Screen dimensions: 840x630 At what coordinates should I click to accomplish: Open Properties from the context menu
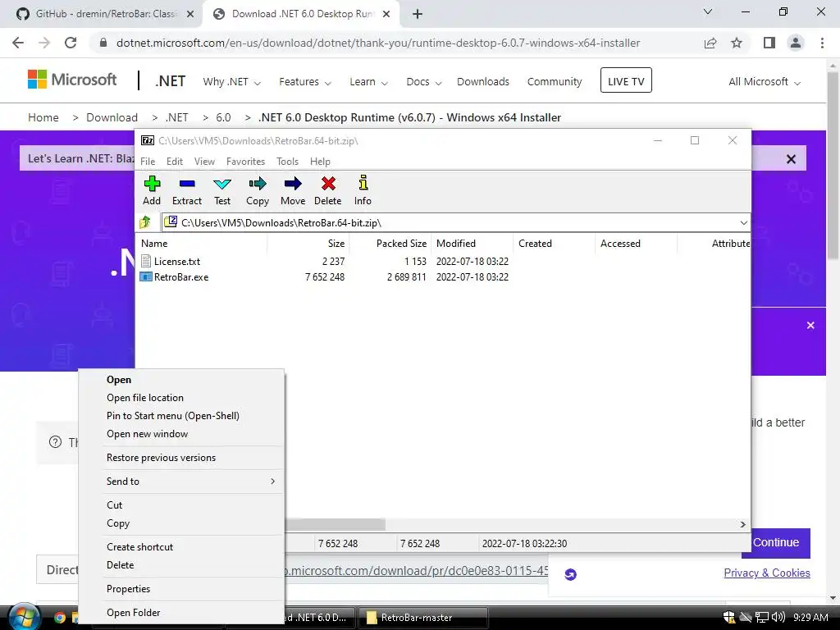click(x=181, y=589)
